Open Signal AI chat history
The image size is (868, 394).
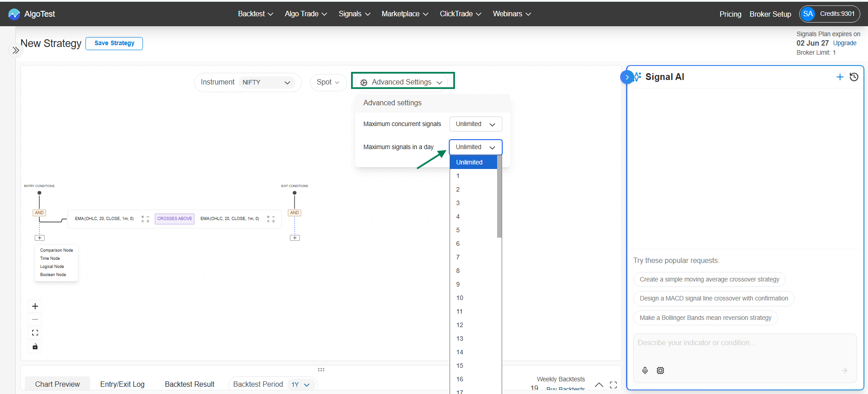point(854,77)
